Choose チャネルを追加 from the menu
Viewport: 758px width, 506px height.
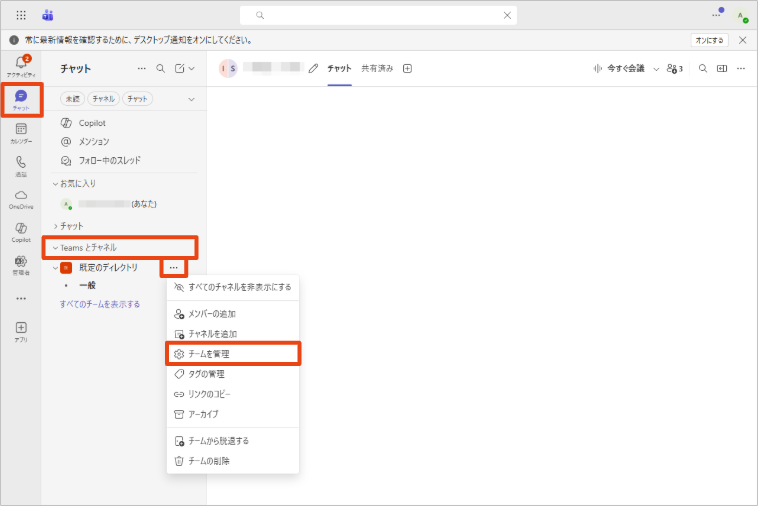click(x=212, y=334)
